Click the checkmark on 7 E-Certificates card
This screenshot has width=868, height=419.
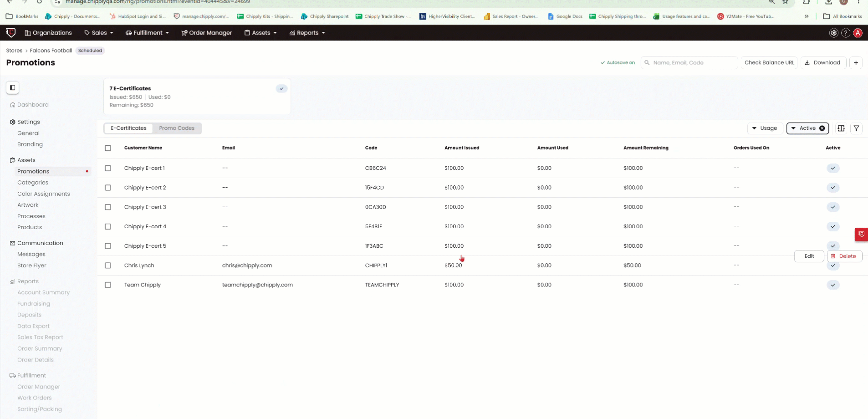281,88
